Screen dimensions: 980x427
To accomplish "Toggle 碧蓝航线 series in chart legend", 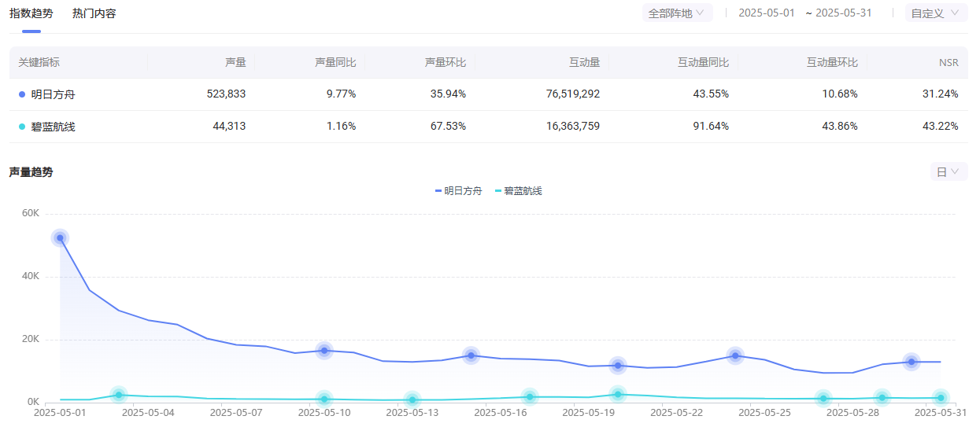I will coord(519,191).
